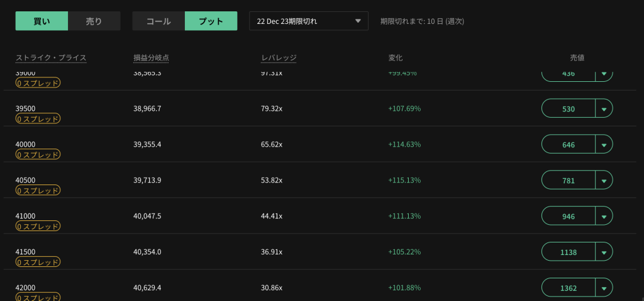This screenshot has width=644, height=301.
Task: Click spread badge under strike 39500
Action: [38, 118]
